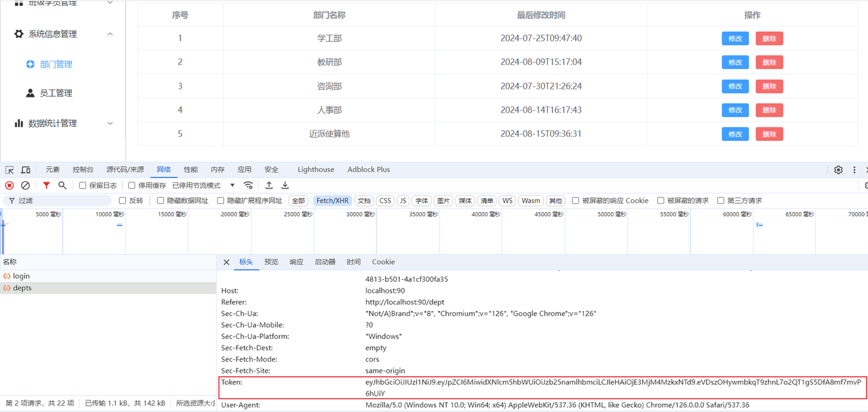Select the login request row
The height and width of the screenshot is (412, 868).
tap(108, 276)
